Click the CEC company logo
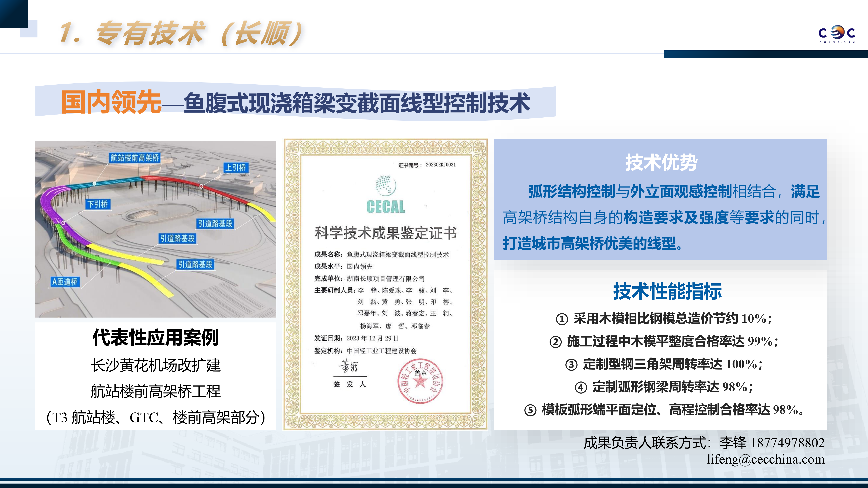The image size is (868, 488). click(837, 34)
